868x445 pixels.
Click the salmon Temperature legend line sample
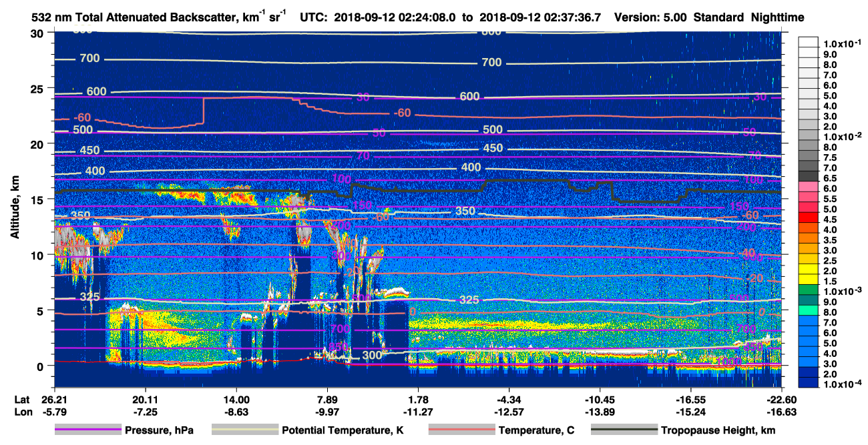461,430
